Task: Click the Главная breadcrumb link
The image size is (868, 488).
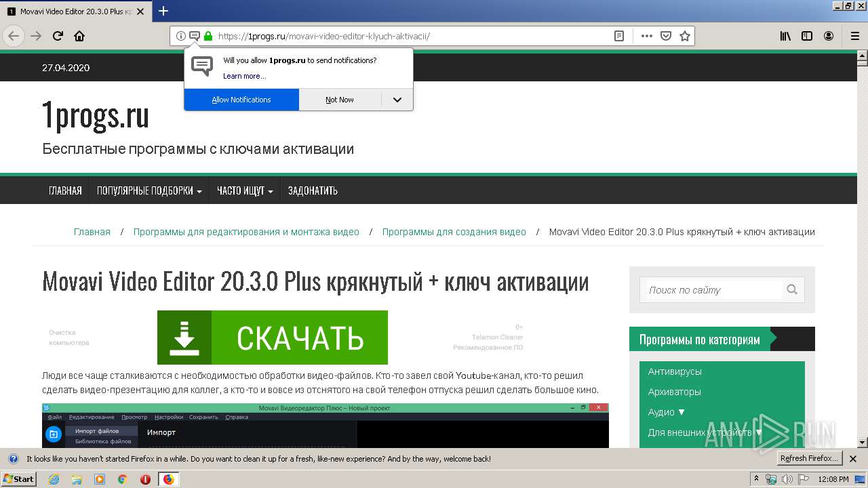Action: (92, 232)
